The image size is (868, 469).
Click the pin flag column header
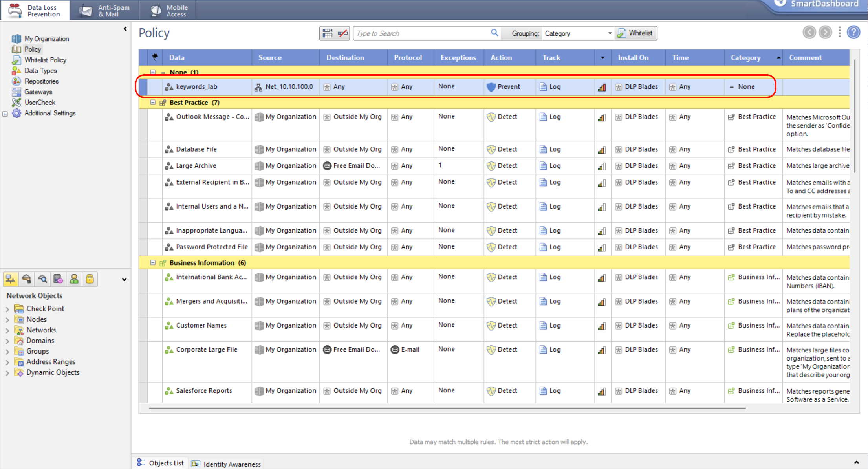point(155,57)
